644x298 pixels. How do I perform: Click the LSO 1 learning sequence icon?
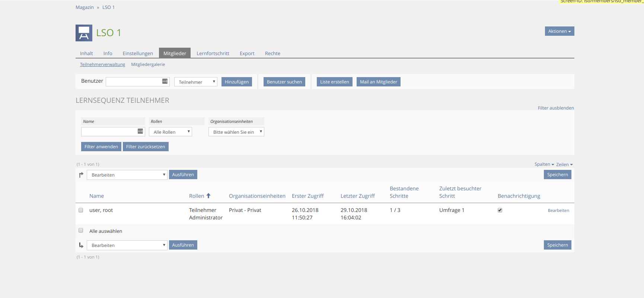coord(84,33)
